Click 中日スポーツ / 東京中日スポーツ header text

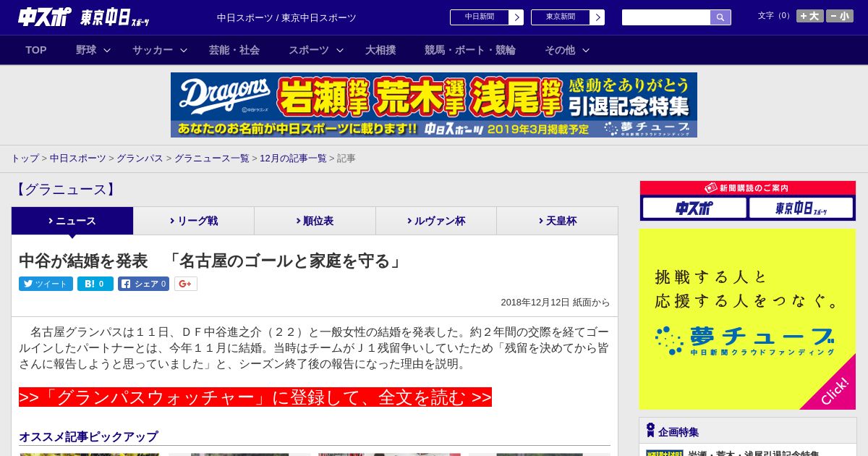pos(286,17)
